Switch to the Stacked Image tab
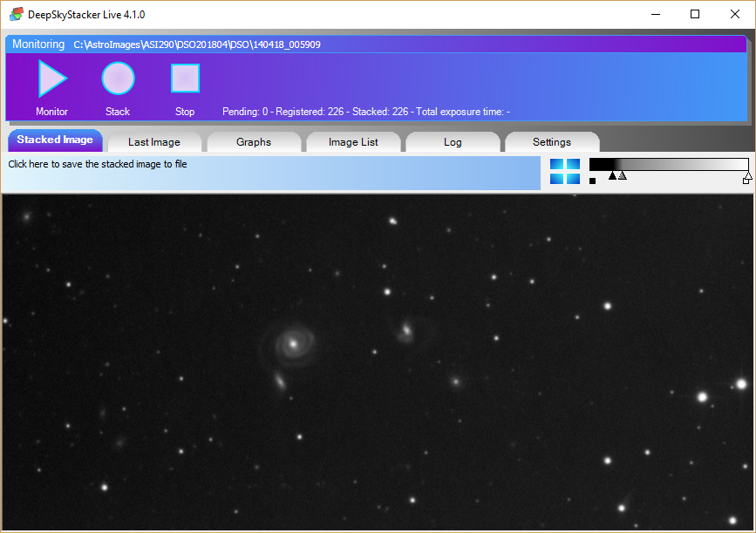This screenshot has height=533, width=756. click(x=55, y=140)
